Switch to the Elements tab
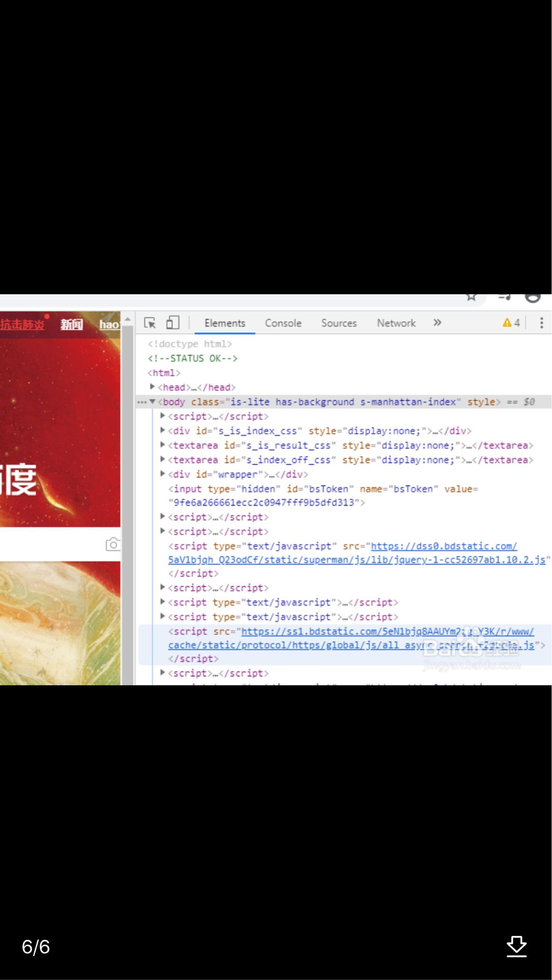This screenshot has height=980, width=552. pos(225,323)
